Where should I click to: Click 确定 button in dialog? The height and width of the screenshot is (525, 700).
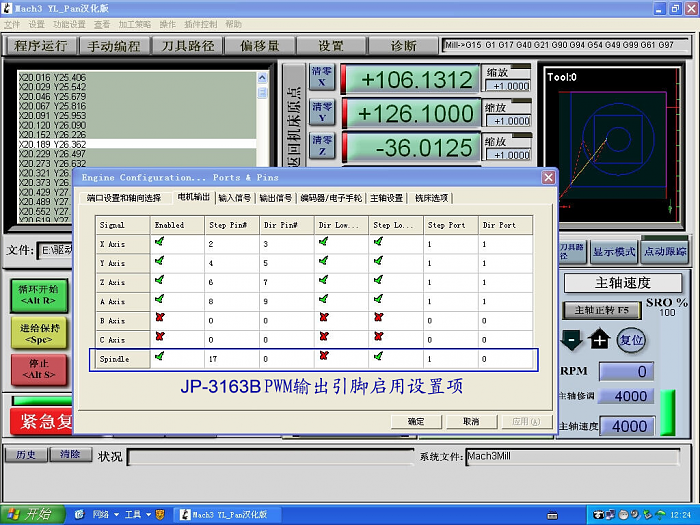tap(416, 421)
